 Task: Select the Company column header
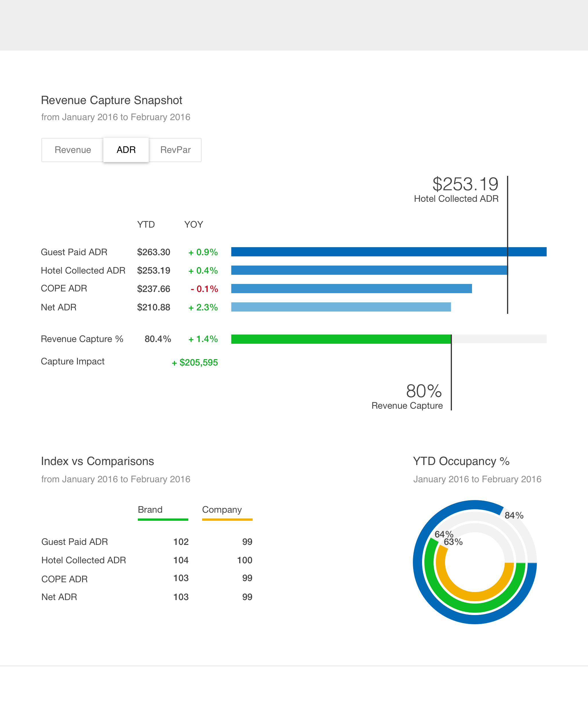click(222, 509)
